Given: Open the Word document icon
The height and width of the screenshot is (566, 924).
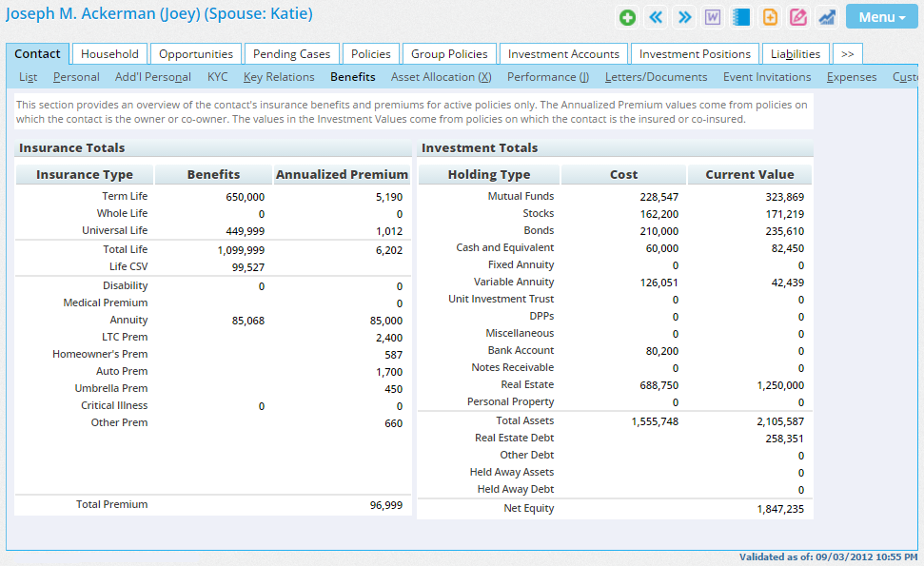Looking at the screenshot, I should click(713, 17).
